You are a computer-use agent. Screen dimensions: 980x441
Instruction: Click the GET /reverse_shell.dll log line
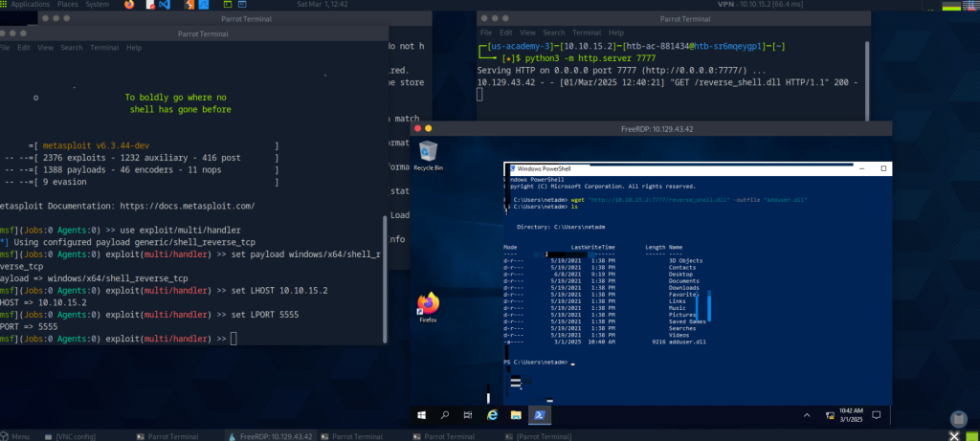coord(667,82)
